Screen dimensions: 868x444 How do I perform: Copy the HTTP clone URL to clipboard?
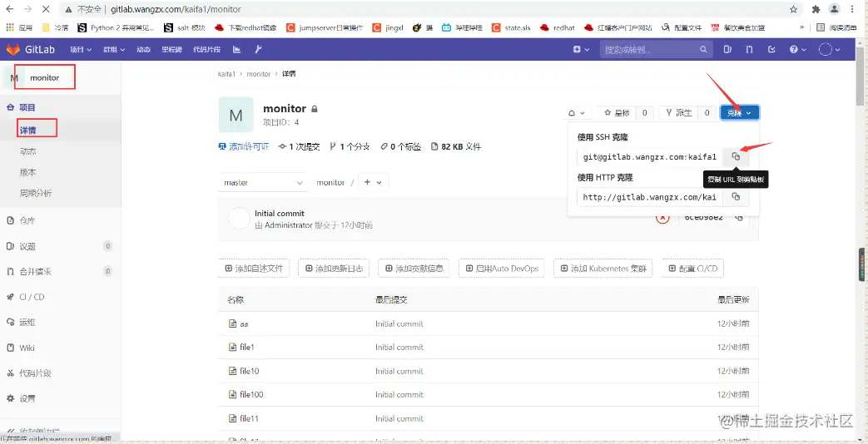736,197
